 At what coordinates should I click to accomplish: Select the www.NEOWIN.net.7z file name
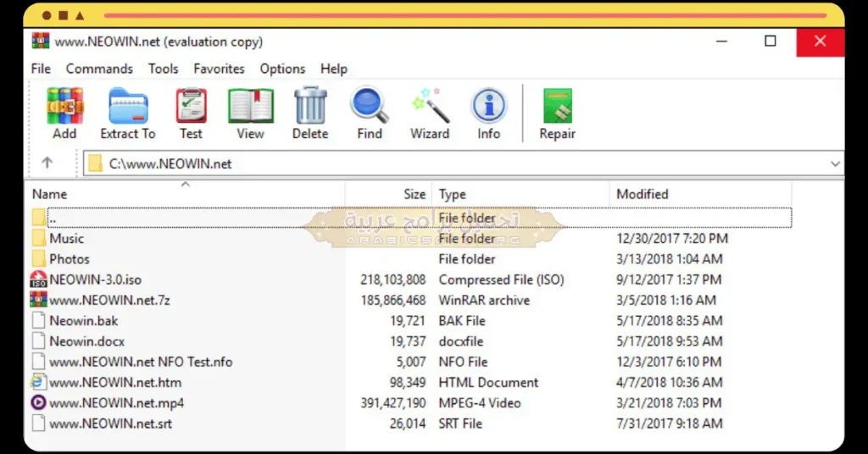point(109,300)
